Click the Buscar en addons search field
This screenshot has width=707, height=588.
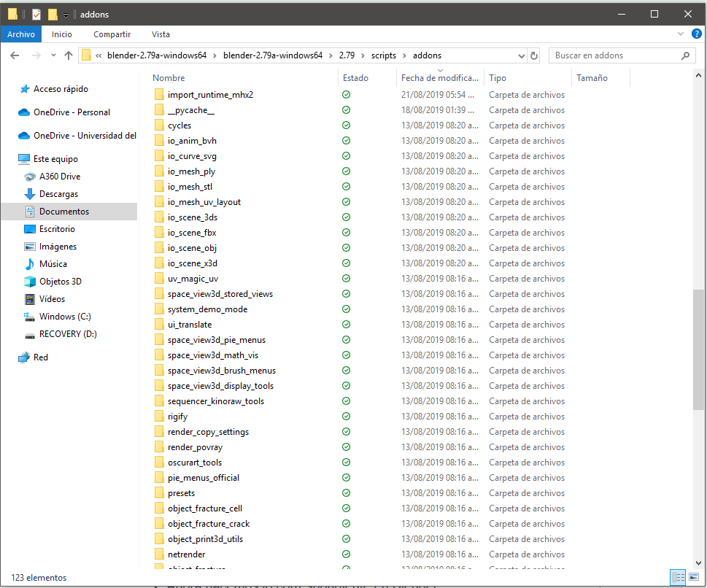[x=613, y=55]
